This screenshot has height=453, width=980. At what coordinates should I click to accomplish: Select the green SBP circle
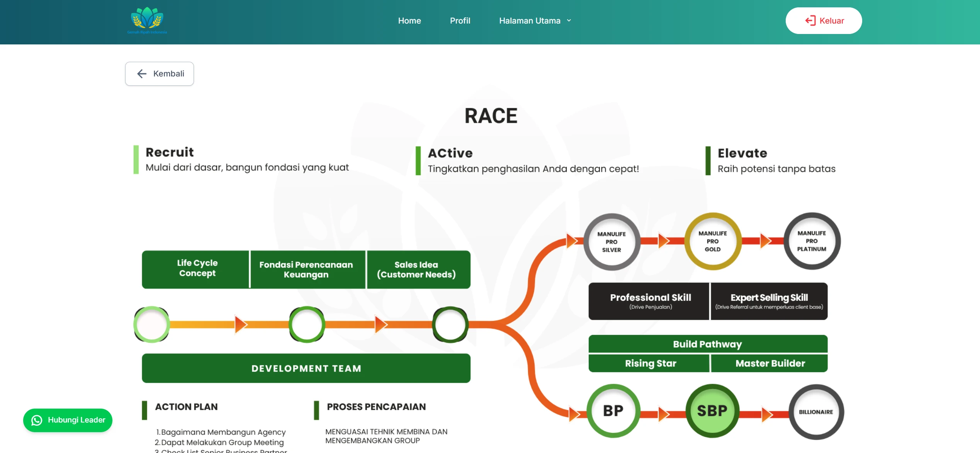coord(712,411)
